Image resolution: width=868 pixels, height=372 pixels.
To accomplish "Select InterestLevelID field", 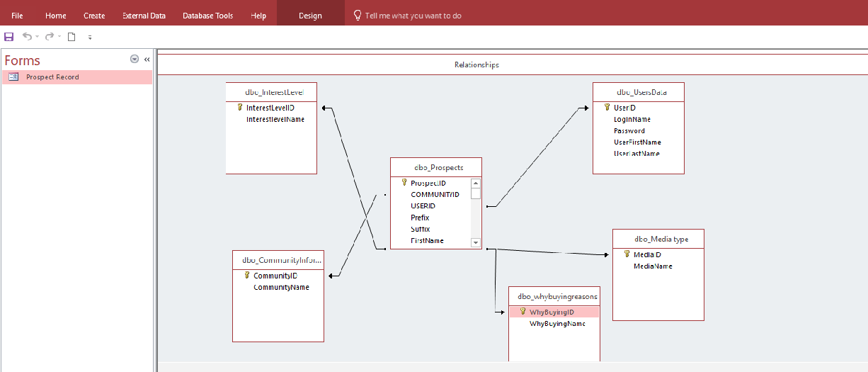I will [270, 108].
